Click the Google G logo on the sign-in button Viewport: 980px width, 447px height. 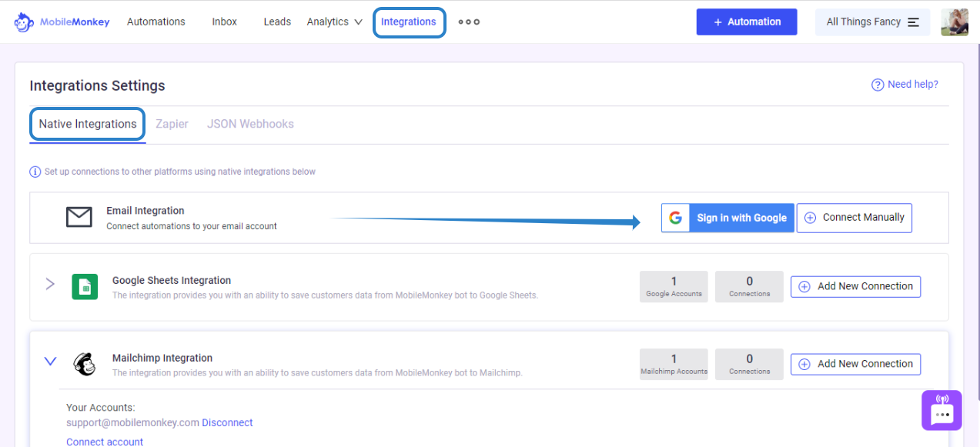click(x=675, y=218)
